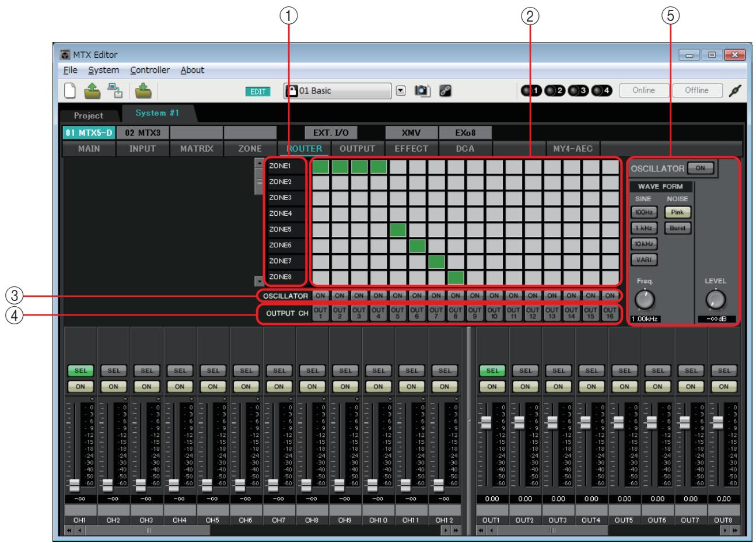Screen dimensions: 756x543
Task: Toggle ZONE2 to OUT1 router cell
Action: pyautogui.click(x=320, y=183)
